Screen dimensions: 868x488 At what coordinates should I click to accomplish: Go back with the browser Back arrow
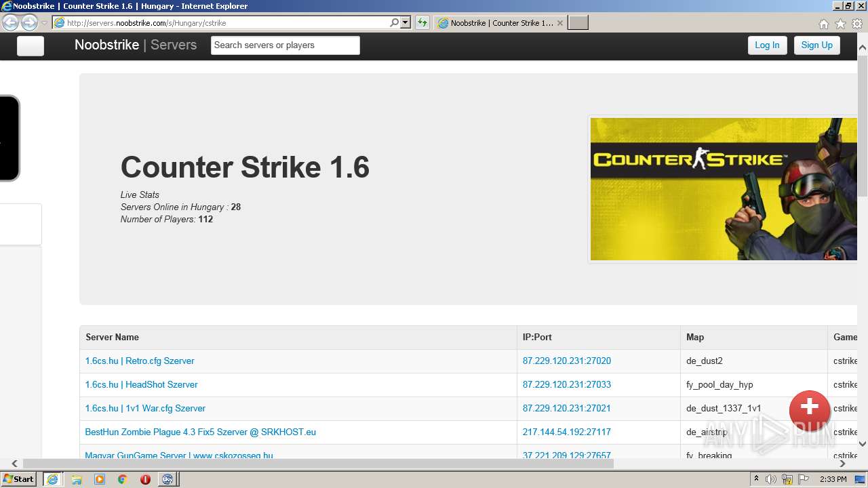tap(10, 22)
